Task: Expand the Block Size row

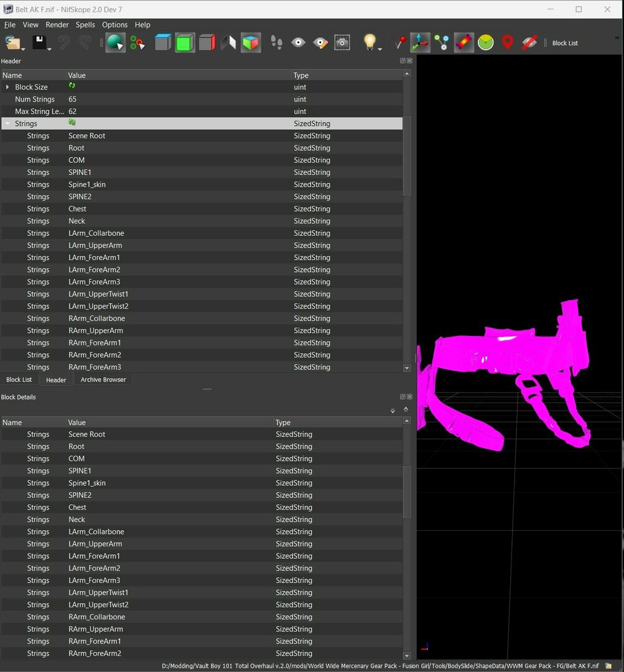Action: [x=6, y=87]
